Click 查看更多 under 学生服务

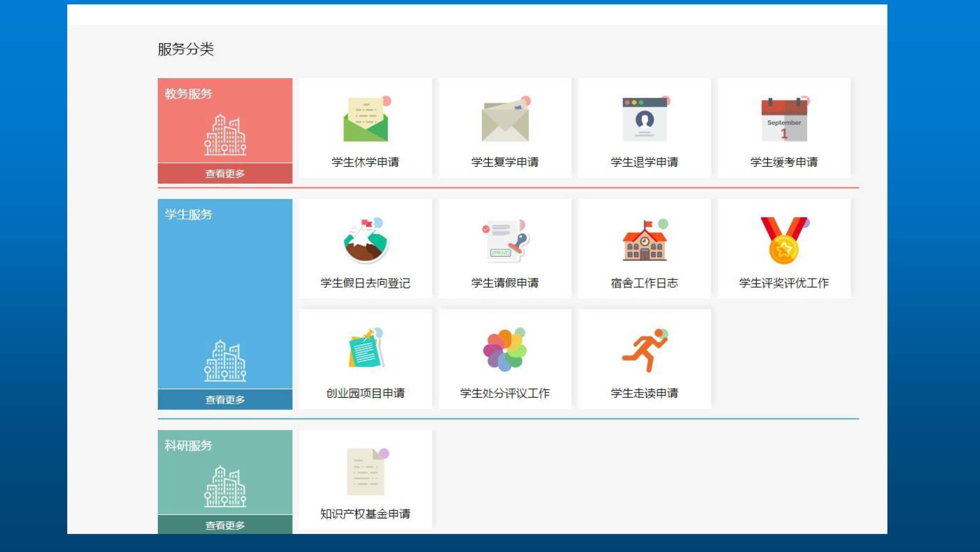(225, 399)
